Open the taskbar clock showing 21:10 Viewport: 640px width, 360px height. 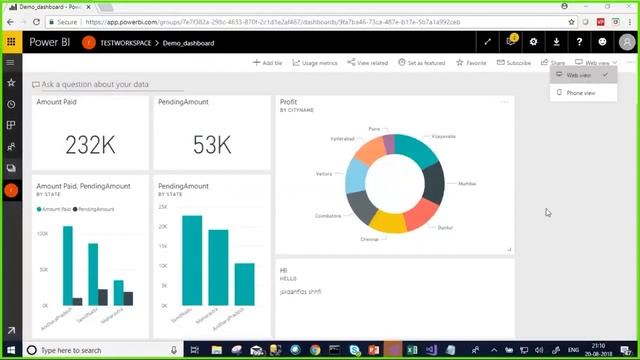point(598,350)
